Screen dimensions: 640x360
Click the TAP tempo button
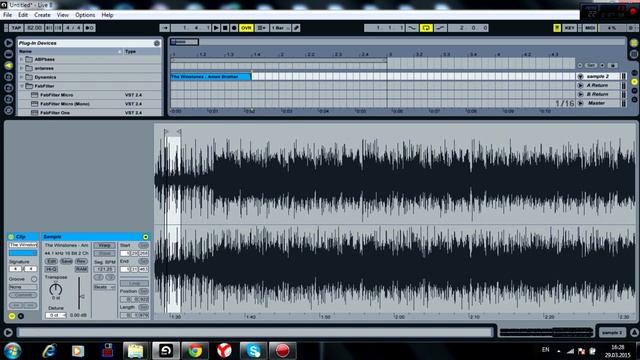(x=16, y=28)
